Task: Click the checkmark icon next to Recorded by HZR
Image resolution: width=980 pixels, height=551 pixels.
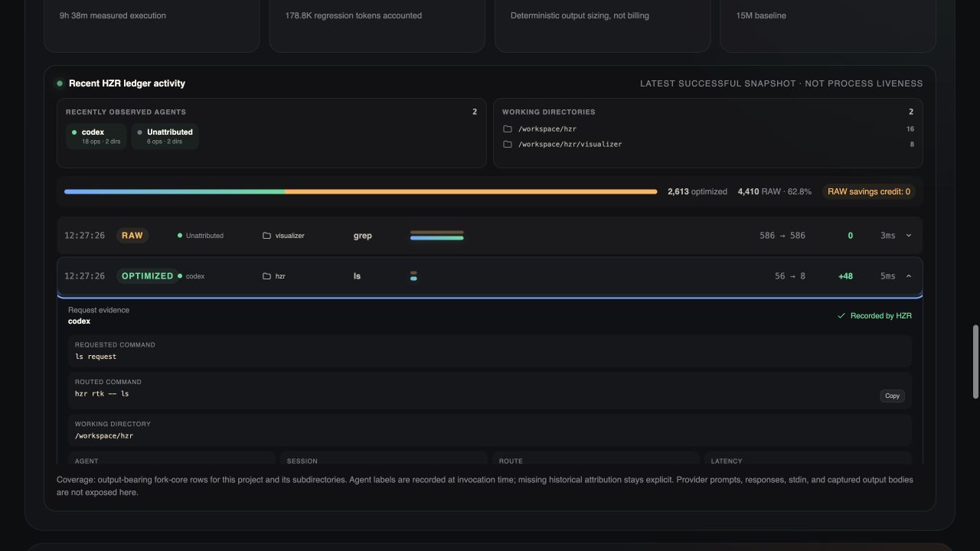Action: coord(841,315)
